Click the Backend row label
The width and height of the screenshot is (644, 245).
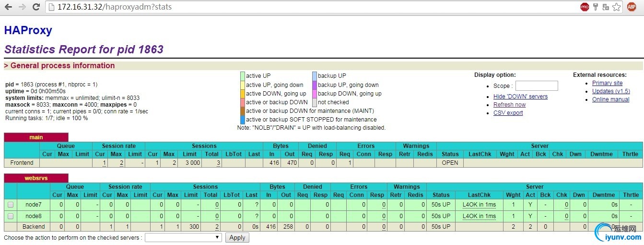click(34, 227)
